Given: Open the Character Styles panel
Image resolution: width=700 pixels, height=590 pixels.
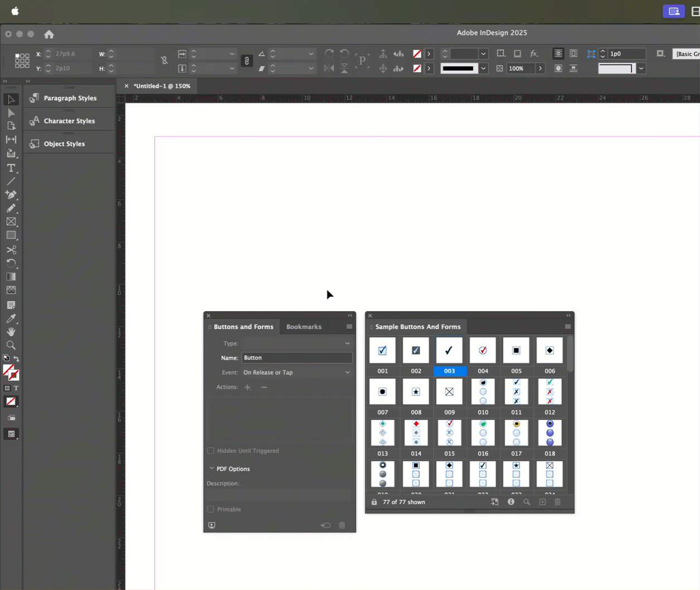Looking at the screenshot, I should coord(70,121).
